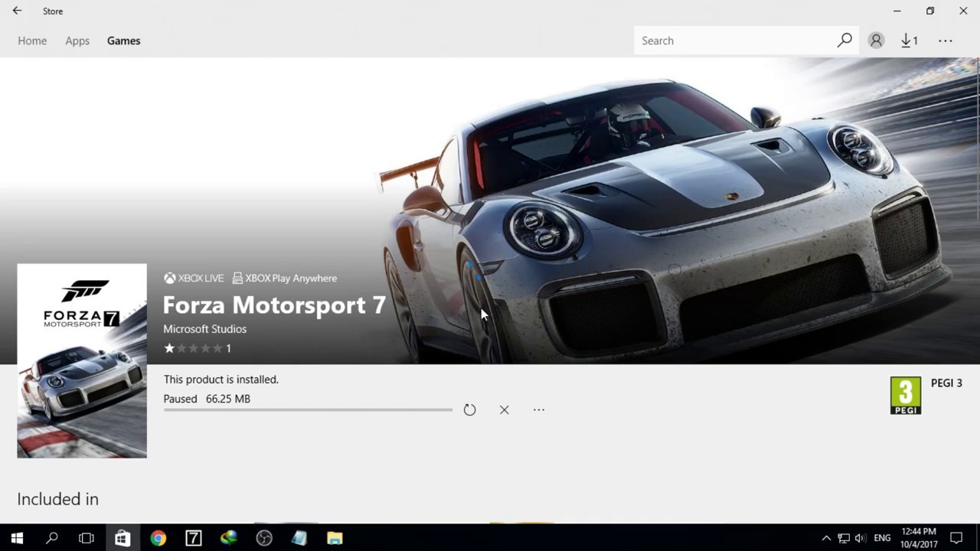Open File Explorer from taskbar
Image resolution: width=980 pixels, height=551 pixels.
pos(335,538)
